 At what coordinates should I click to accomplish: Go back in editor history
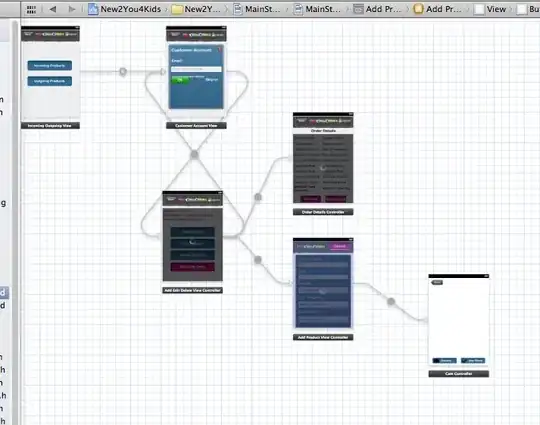[53, 9]
